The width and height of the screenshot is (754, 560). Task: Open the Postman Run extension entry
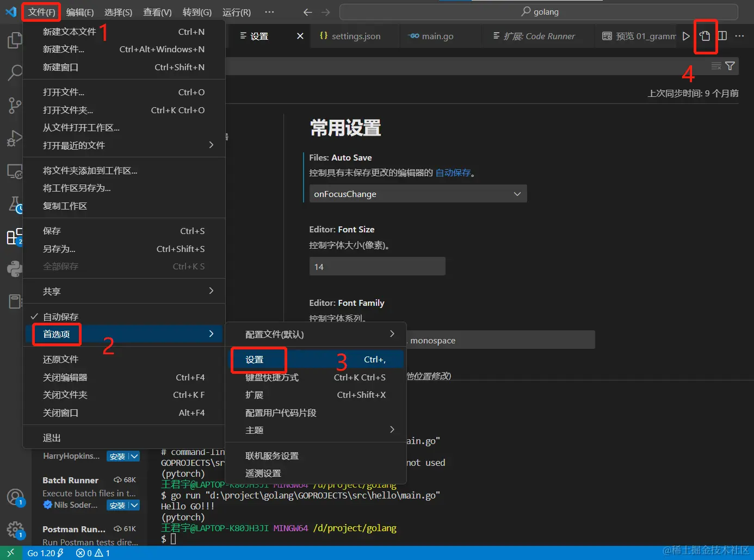90,535
